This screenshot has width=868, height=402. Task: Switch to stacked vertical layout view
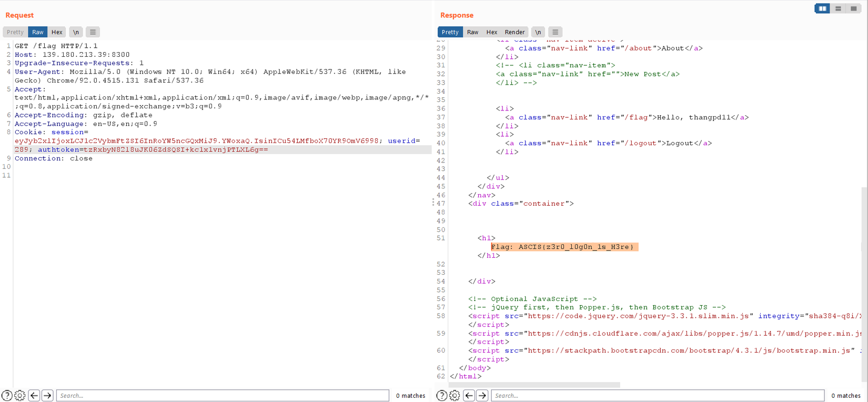pos(838,8)
